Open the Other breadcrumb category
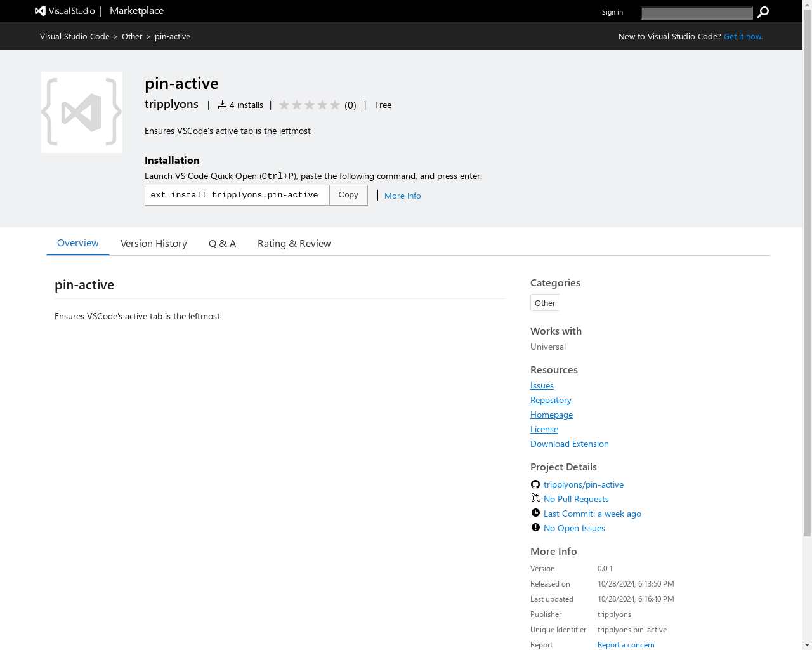 pyautogui.click(x=132, y=37)
